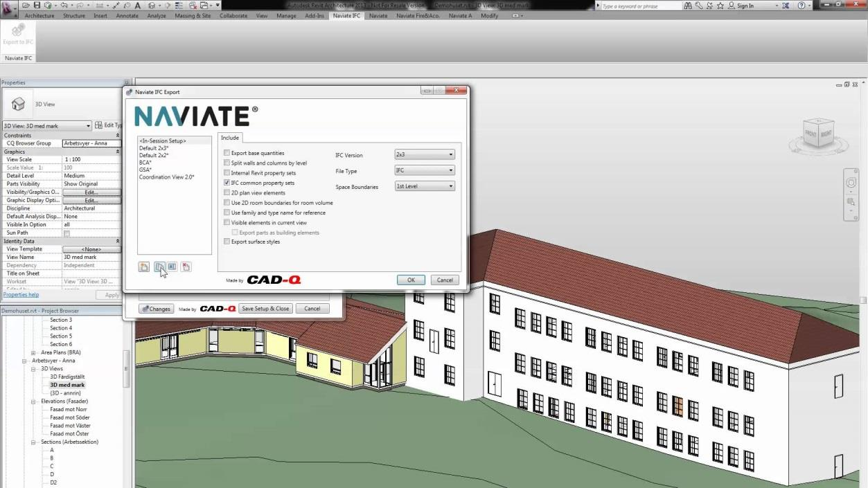Uncheck IFC common property sets
Viewport: 868px width, 488px height.
pos(227,183)
